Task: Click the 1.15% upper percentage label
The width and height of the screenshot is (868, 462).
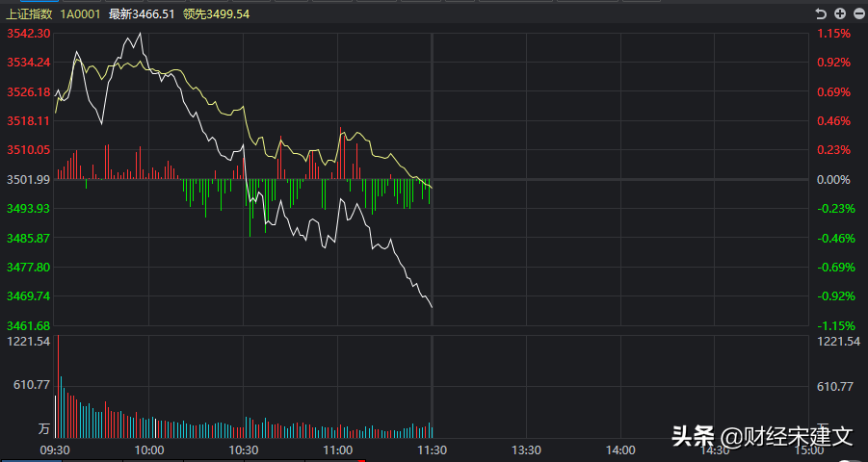Action: tap(833, 34)
